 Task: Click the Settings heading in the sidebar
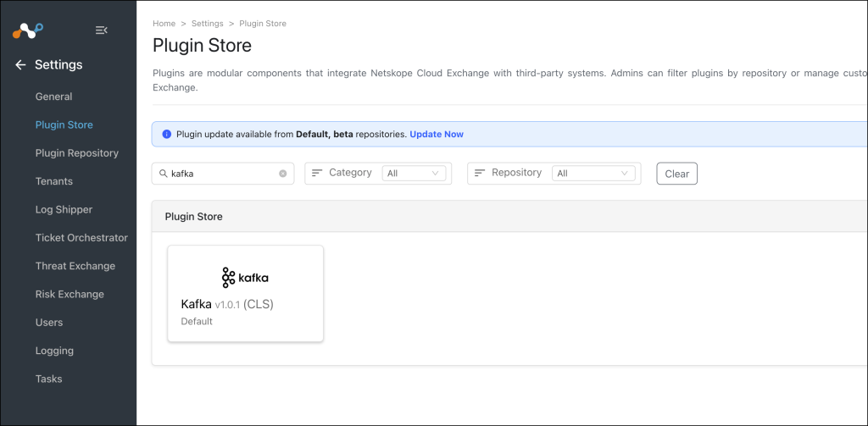tap(58, 64)
